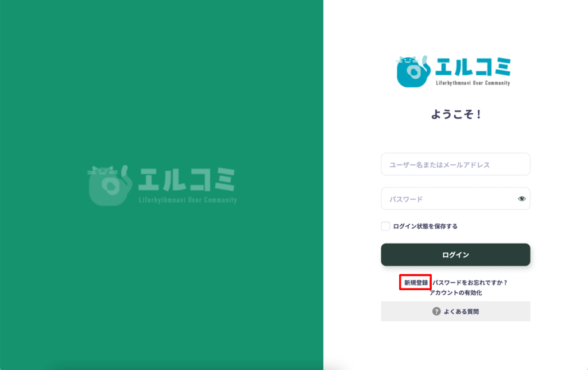This screenshot has height=370, width=588.
Task: Enable the ログイン状態を保存する checkbox
Action: click(x=385, y=226)
